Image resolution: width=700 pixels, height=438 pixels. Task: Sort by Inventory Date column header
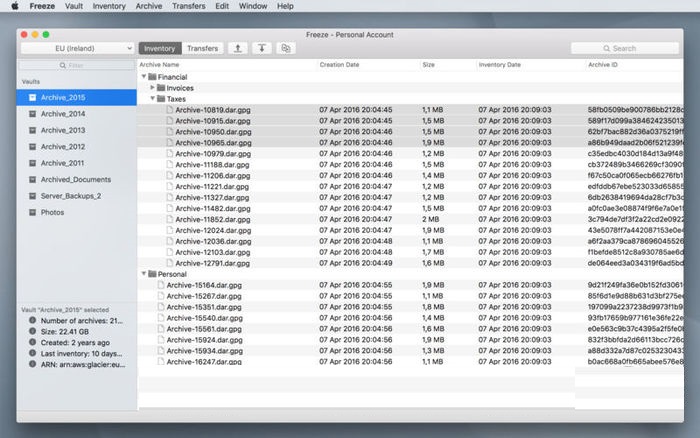click(x=530, y=65)
